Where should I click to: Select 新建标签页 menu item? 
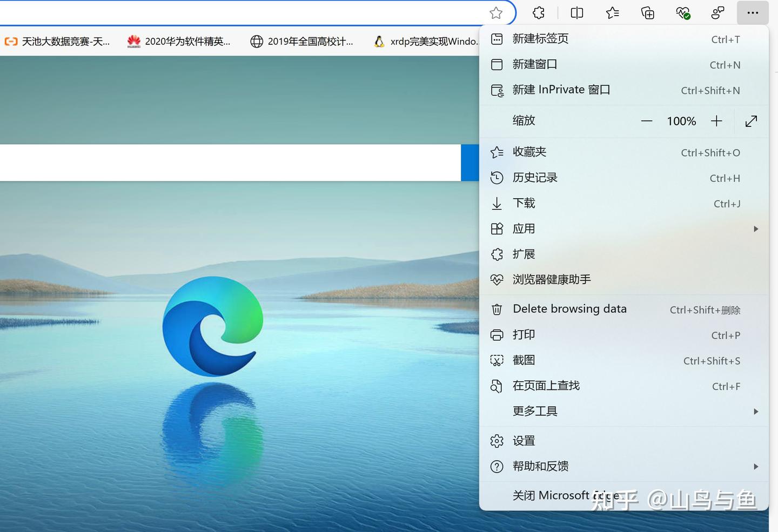click(x=624, y=39)
